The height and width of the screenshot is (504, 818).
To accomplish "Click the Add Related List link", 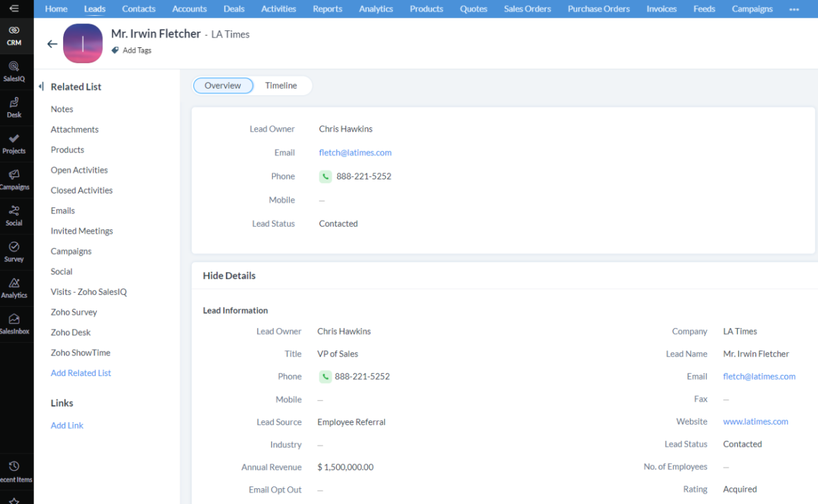I will (81, 373).
